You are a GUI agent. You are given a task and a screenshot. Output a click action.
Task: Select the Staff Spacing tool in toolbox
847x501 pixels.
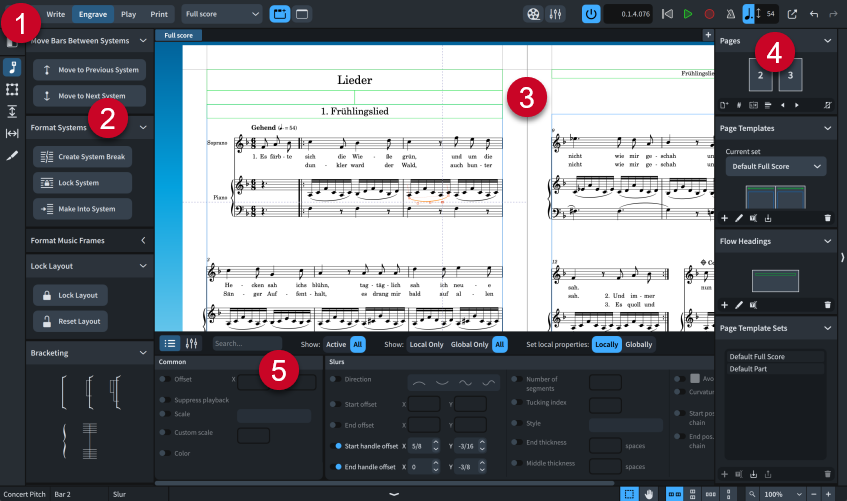pyautogui.click(x=13, y=112)
